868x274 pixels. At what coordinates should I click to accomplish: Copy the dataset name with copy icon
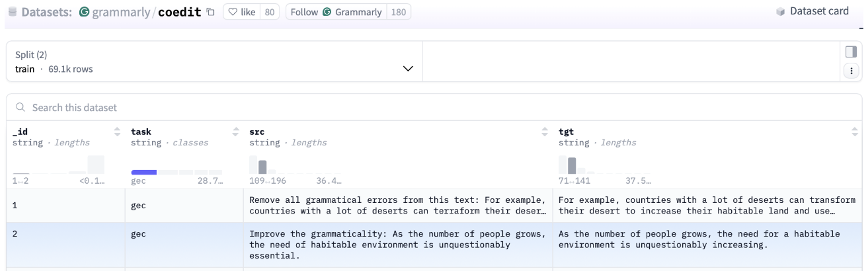point(211,12)
